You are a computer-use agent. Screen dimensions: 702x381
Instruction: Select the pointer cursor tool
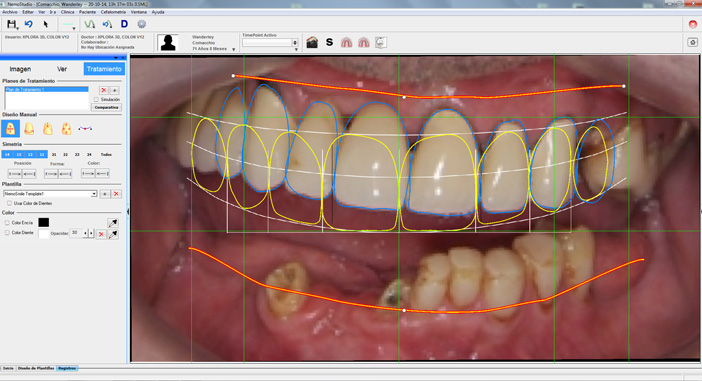[46, 24]
